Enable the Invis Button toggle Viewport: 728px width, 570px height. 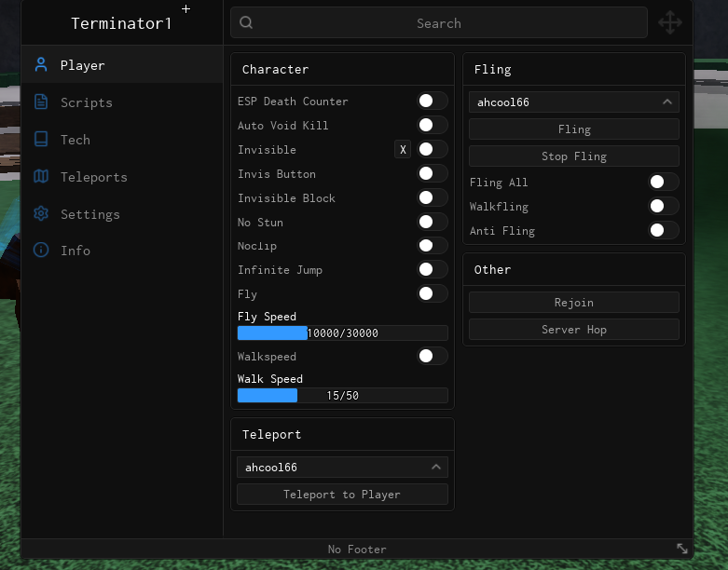[433, 173]
